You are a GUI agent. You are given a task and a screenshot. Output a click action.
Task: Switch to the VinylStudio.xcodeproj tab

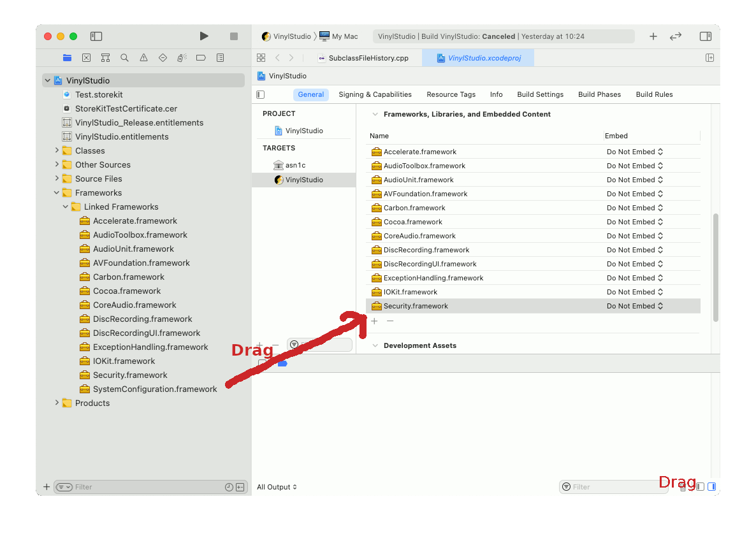(478, 58)
